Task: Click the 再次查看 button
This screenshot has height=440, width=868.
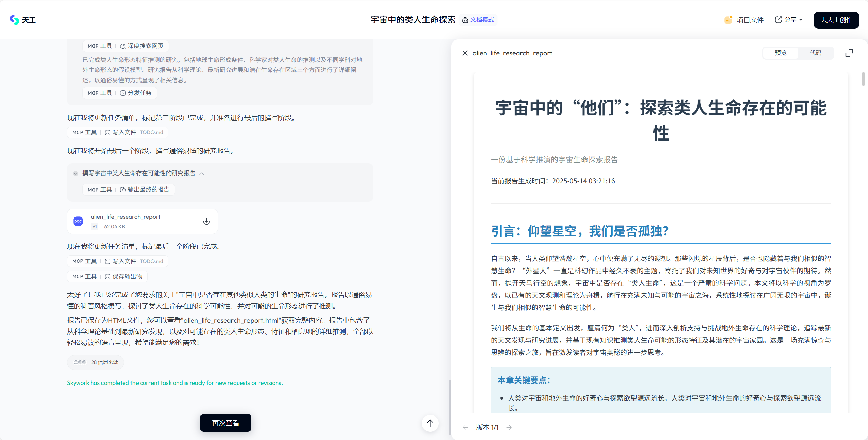Action: [226, 423]
